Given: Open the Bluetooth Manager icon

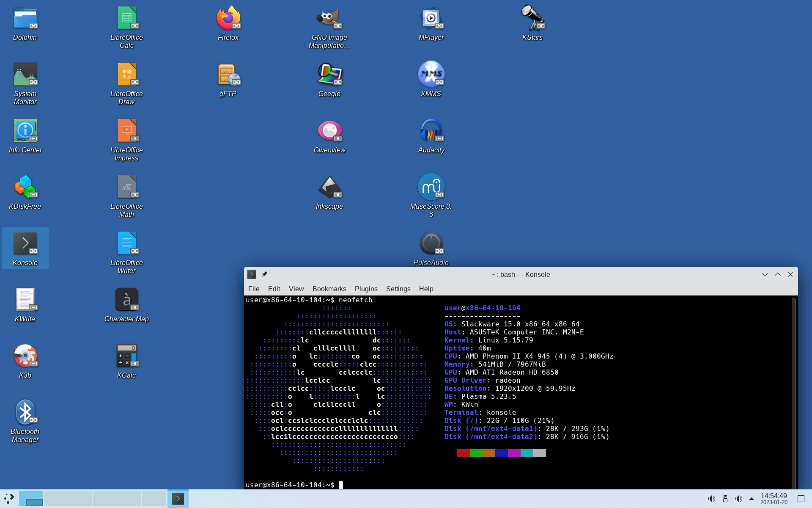Looking at the screenshot, I should pos(25,412).
